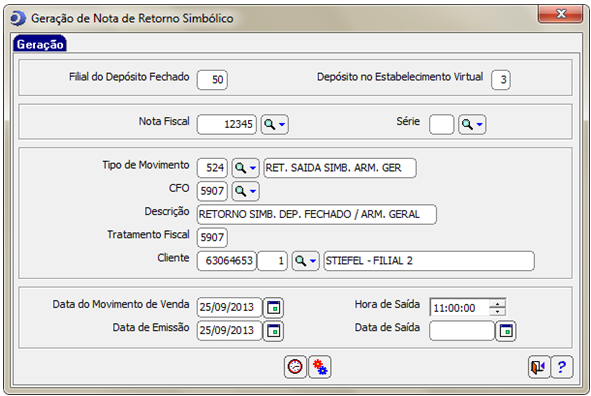Click the Filial do Depósito Fechado field
The image size is (591, 396).
212,80
